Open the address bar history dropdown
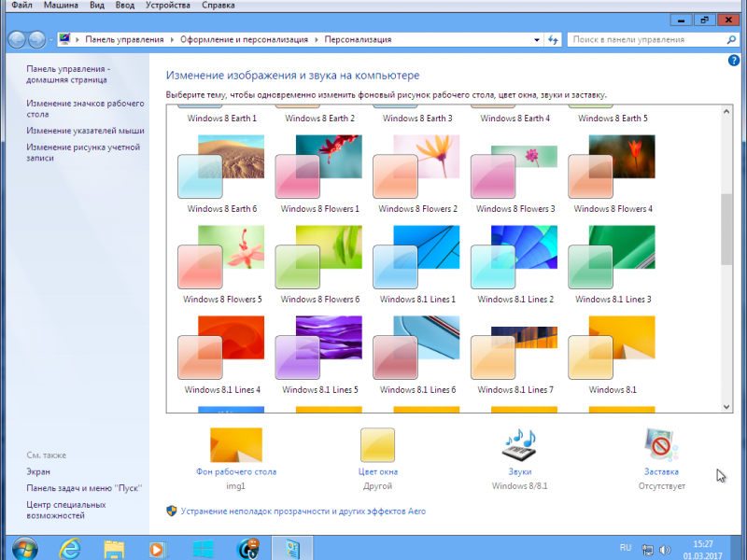747x560 pixels. click(x=537, y=39)
